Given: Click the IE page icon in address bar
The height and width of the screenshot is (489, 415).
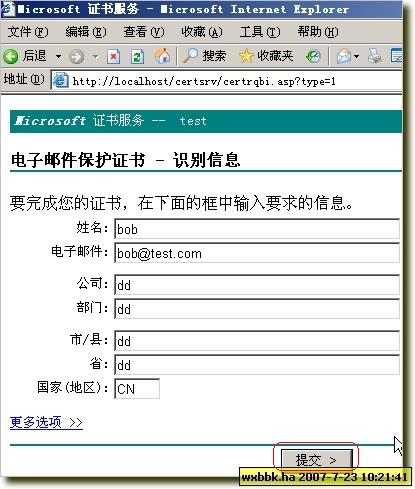Looking at the screenshot, I should pyautogui.click(x=61, y=81).
